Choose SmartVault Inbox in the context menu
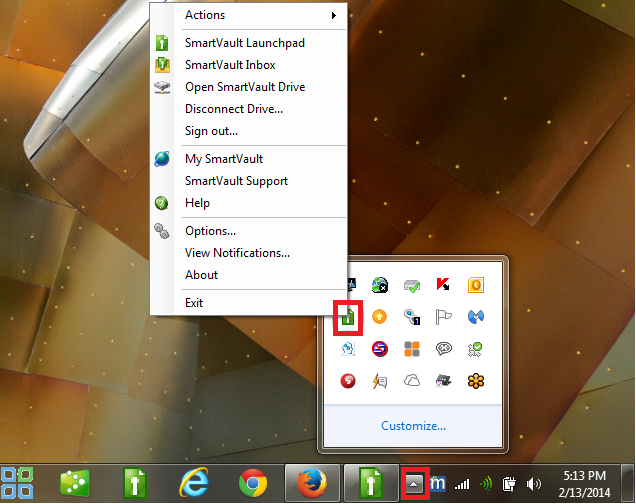Viewport: 636px width, 504px height. pyautogui.click(x=248, y=65)
